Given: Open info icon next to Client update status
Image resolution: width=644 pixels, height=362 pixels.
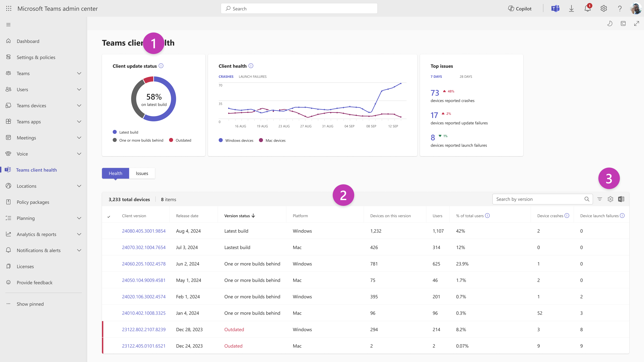Looking at the screenshot, I should pyautogui.click(x=161, y=66).
